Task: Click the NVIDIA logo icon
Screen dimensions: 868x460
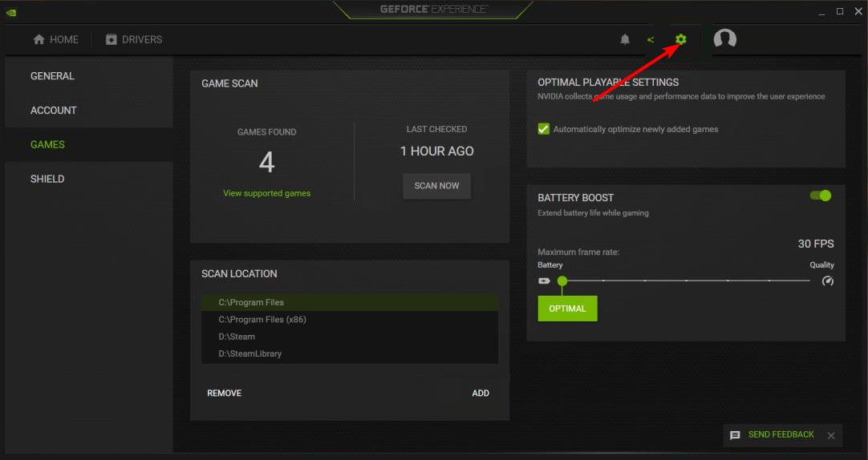Action: coord(11,12)
